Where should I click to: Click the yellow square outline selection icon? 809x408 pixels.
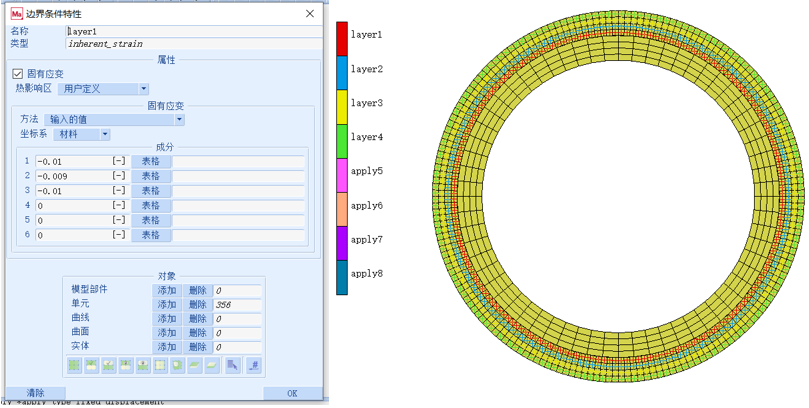(160, 365)
